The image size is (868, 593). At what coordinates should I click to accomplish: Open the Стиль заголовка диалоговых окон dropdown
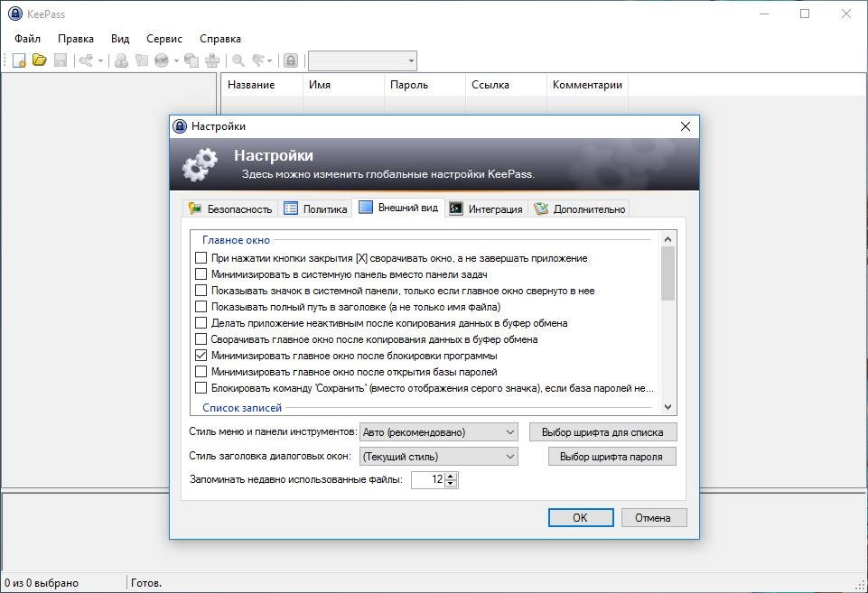438,457
